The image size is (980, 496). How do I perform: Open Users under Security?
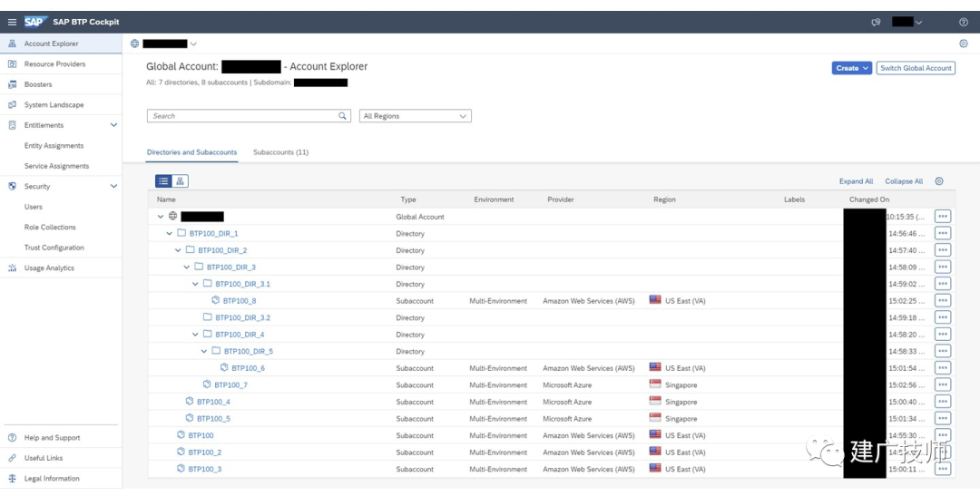[x=34, y=207]
